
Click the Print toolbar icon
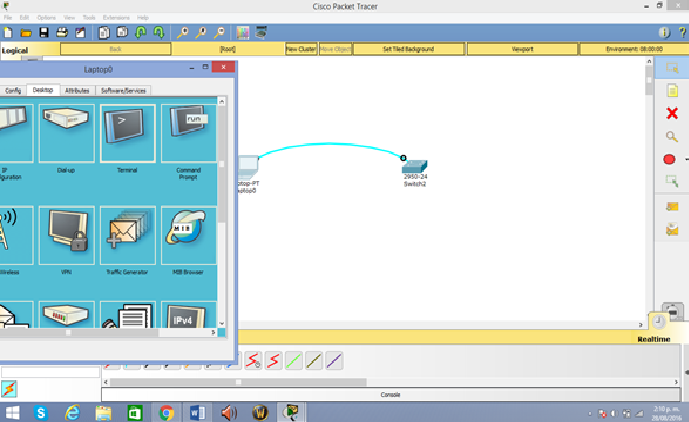coord(62,32)
